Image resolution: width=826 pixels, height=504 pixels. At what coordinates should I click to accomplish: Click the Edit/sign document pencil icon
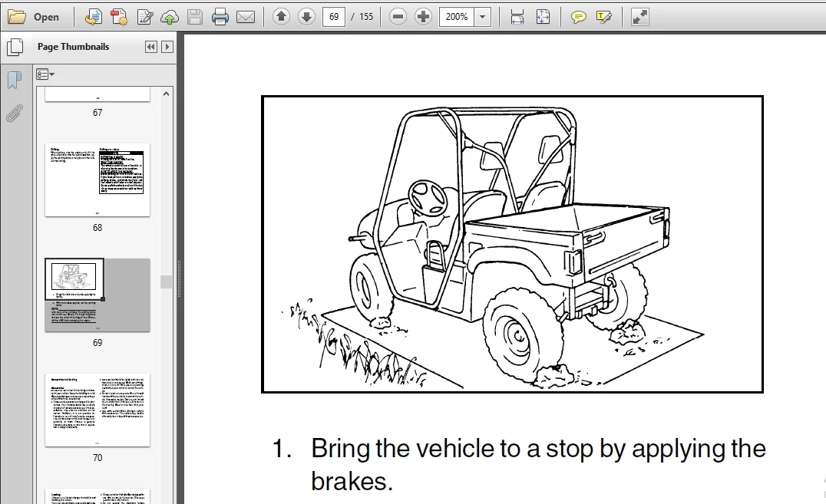[x=144, y=17]
